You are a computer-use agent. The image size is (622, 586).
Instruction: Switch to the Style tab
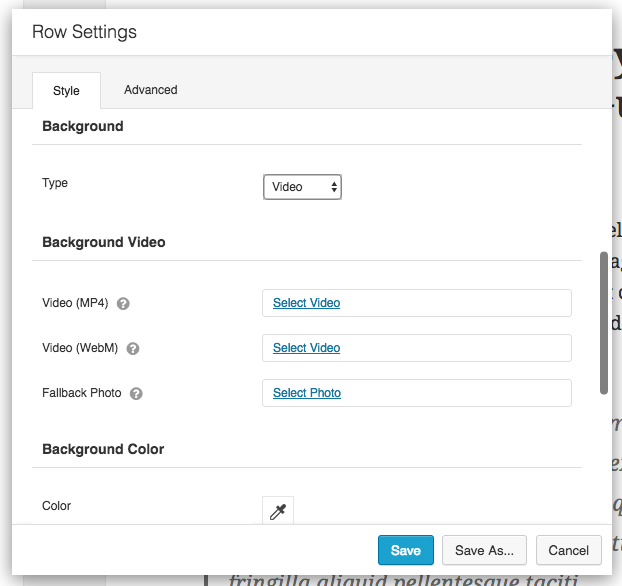[x=66, y=90]
